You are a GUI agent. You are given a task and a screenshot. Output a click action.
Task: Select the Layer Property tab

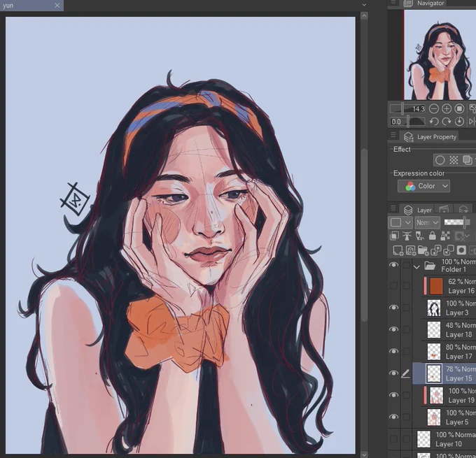pos(428,137)
